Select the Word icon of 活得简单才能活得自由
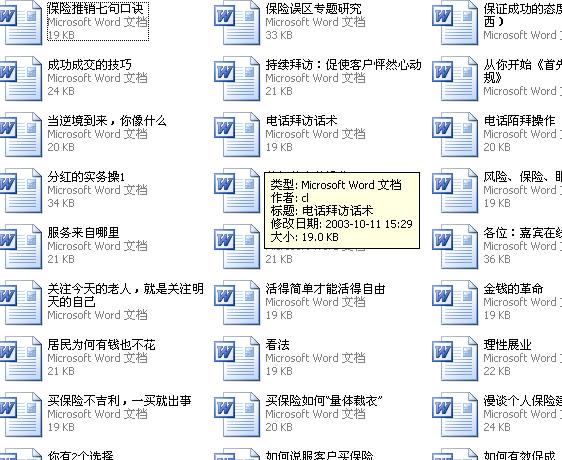Image resolution: width=562 pixels, height=460 pixels. coord(237,303)
